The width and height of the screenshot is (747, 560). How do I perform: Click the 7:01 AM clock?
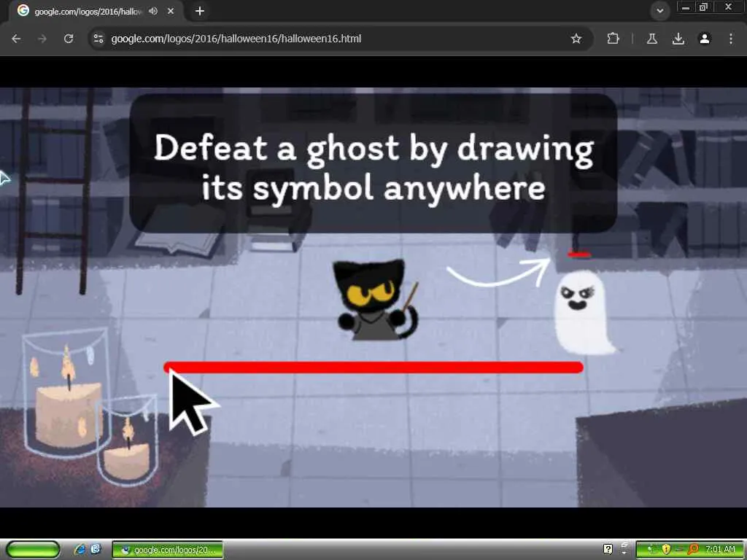coord(720,550)
